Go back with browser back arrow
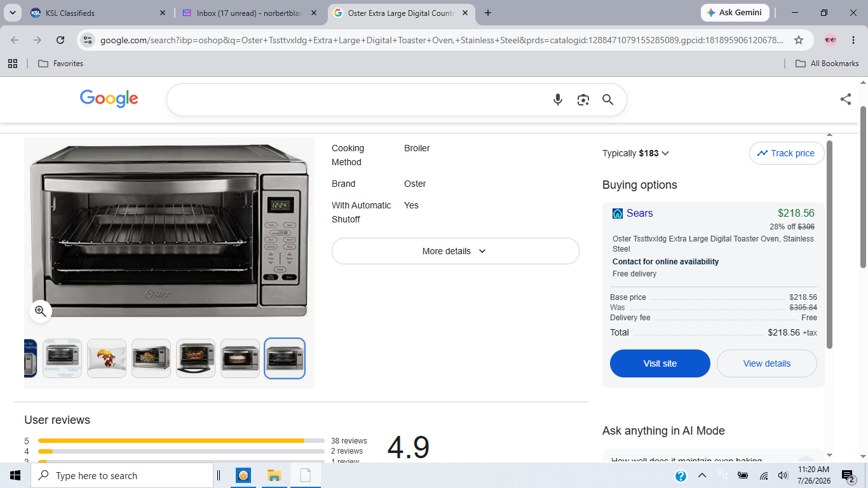868x488 pixels. click(15, 40)
